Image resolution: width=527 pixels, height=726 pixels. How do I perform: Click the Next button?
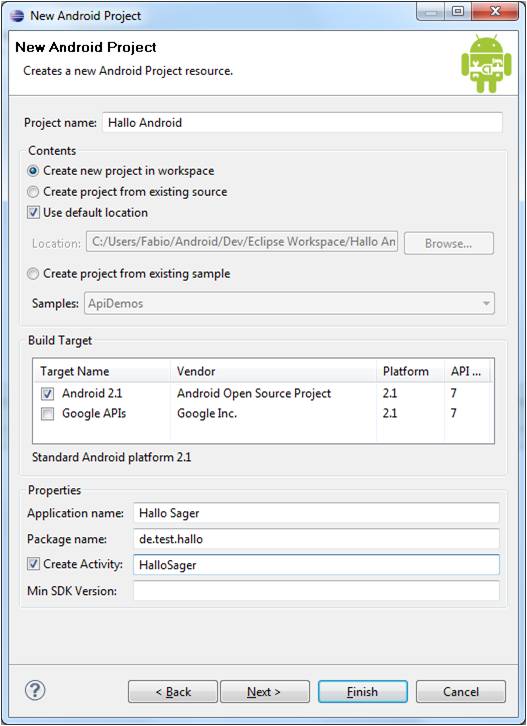click(264, 692)
